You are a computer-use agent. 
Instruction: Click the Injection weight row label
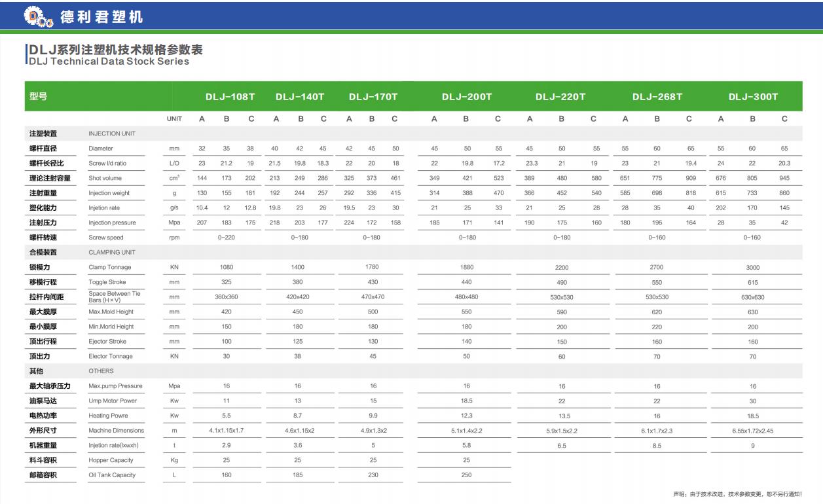(x=109, y=193)
